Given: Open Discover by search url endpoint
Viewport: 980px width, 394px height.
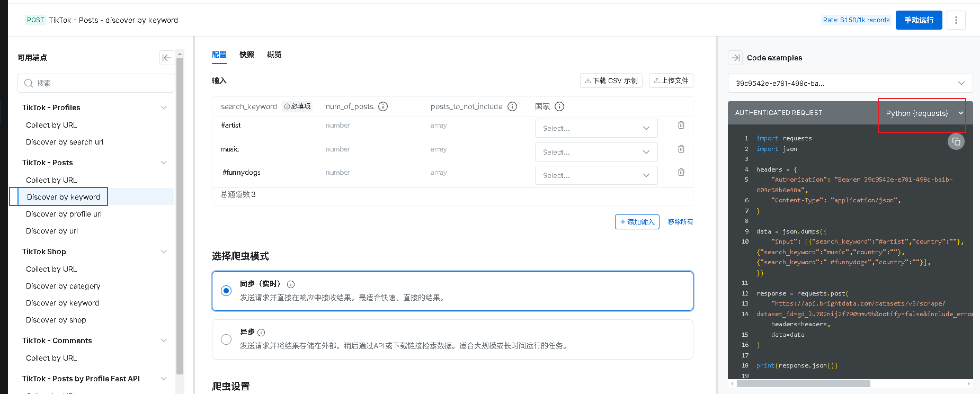Looking at the screenshot, I should [x=65, y=142].
